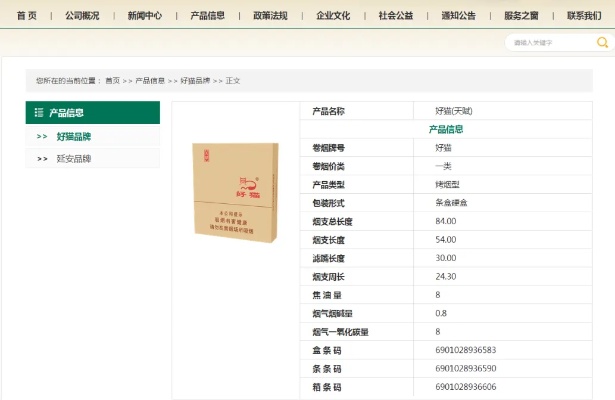Click the 箱条码 value 6901028936606
Viewport: 615px width, 400px height.
pos(466,387)
